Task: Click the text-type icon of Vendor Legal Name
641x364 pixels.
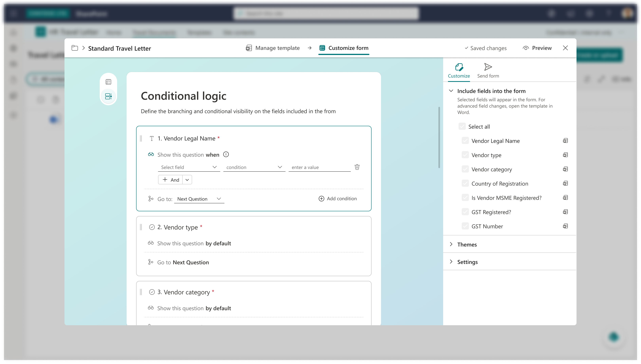Action: click(152, 138)
